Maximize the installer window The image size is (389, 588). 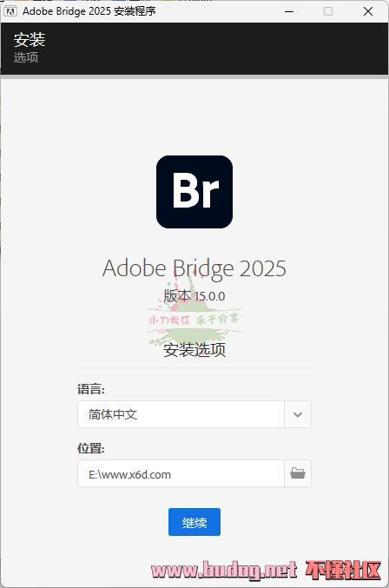tap(328, 11)
